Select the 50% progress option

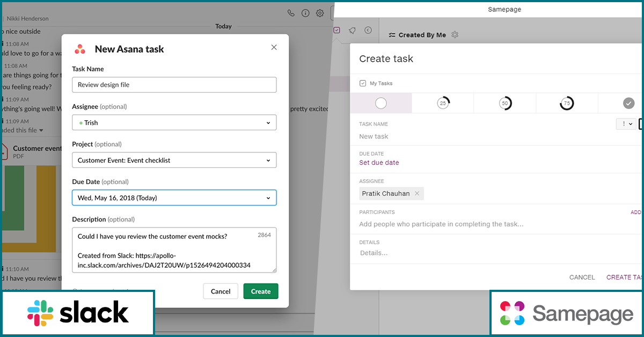click(x=504, y=103)
